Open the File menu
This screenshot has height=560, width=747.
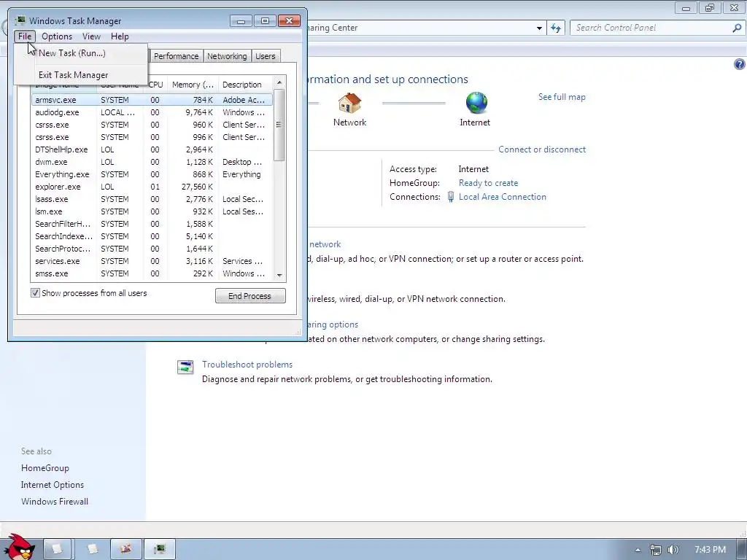pos(25,36)
